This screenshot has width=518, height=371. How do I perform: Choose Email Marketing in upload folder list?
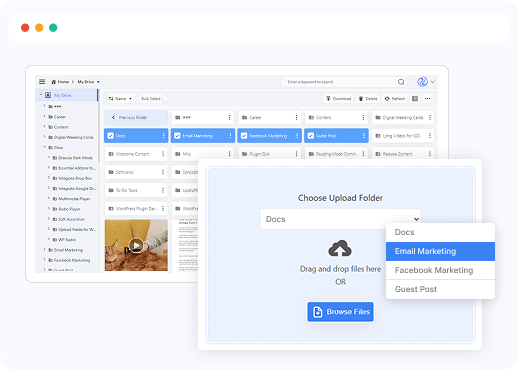pyautogui.click(x=440, y=251)
